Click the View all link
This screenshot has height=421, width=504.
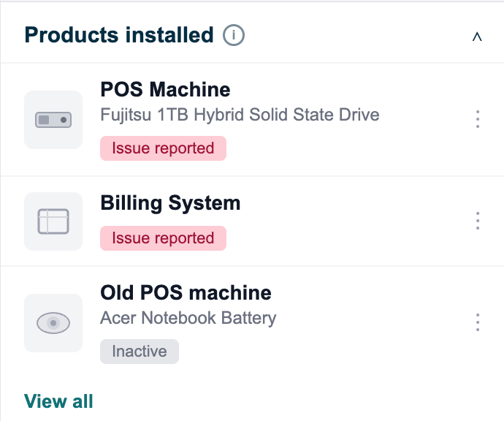[58, 401]
